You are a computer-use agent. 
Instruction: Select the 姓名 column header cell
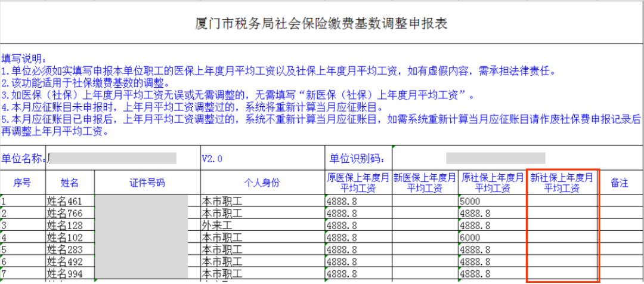point(70,183)
